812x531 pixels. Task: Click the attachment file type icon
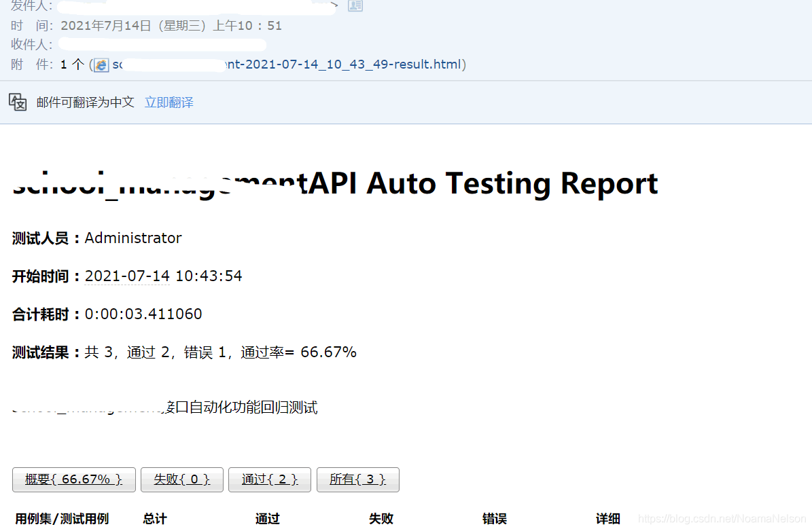pyautogui.click(x=101, y=65)
